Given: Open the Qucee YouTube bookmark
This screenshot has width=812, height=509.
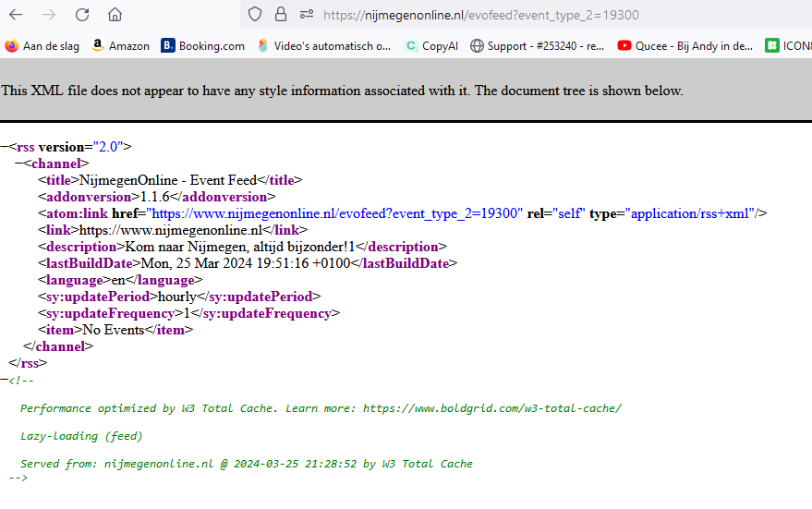Looking at the screenshot, I should (685, 46).
